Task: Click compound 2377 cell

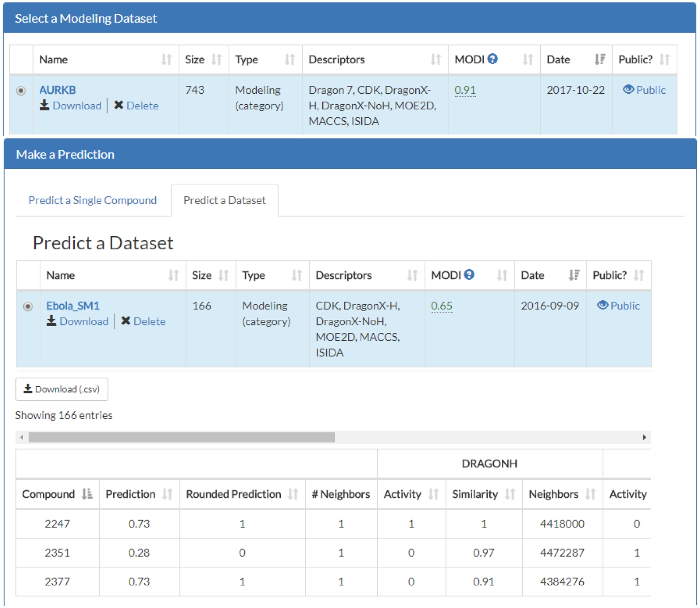Action: click(57, 582)
